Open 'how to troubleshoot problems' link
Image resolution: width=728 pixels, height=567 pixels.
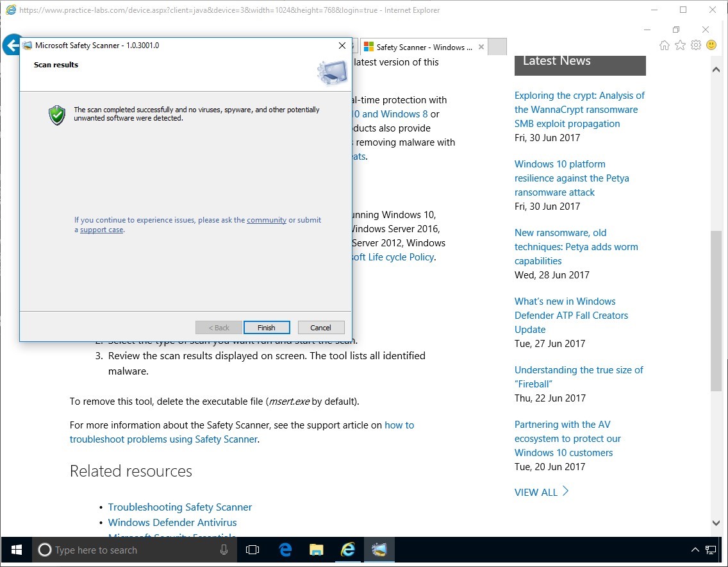pos(242,432)
